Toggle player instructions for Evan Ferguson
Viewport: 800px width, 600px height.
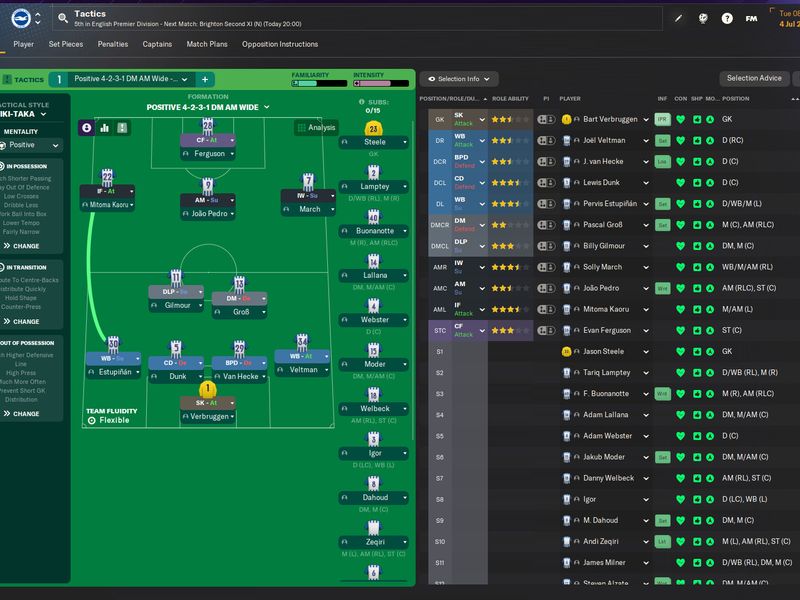point(546,331)
